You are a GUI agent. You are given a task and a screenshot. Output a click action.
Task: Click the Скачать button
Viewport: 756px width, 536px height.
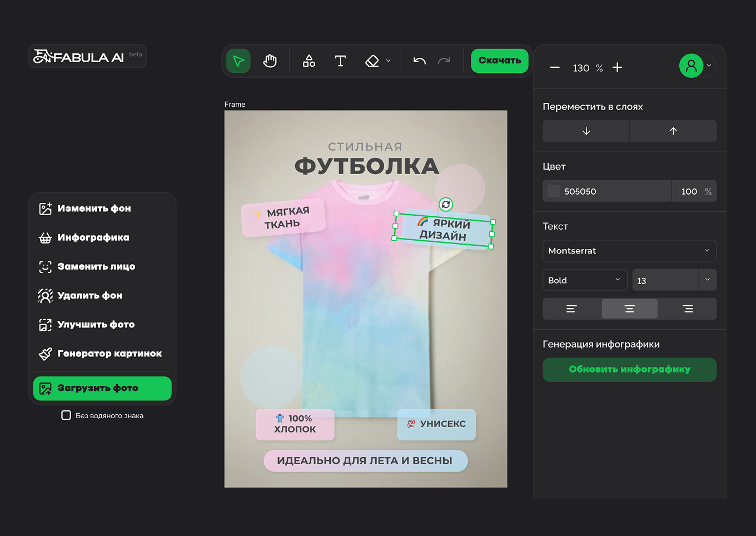click(499, 61)
